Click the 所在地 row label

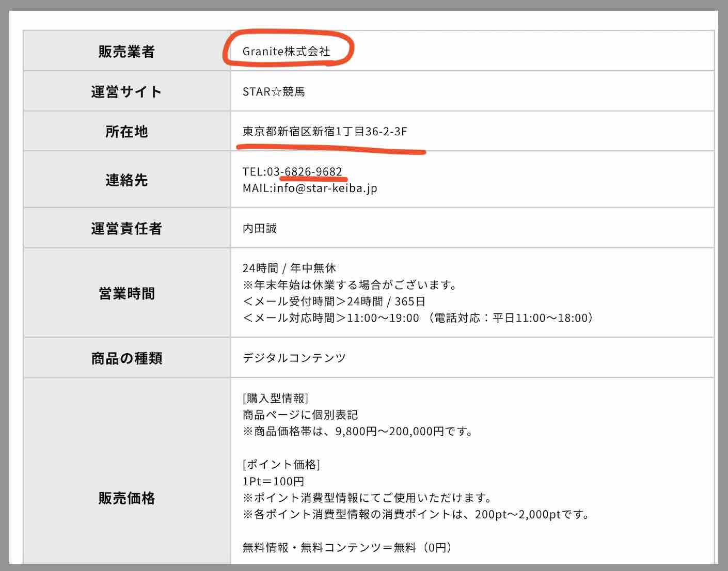(126, 131)
